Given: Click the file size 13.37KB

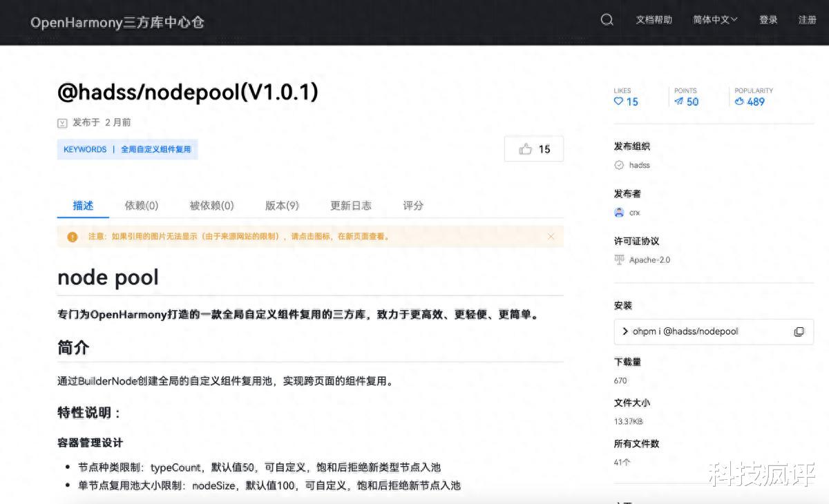Looking at the screenshot, I should point(628,421).
